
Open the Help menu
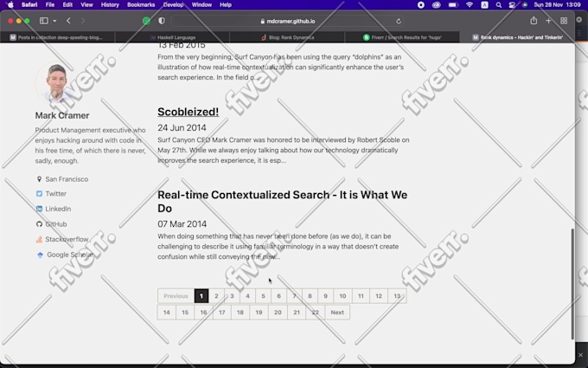point(226,5)
